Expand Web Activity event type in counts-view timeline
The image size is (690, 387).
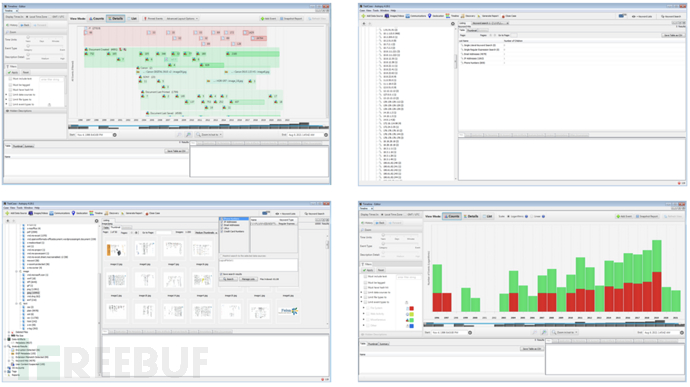[364, 314]
